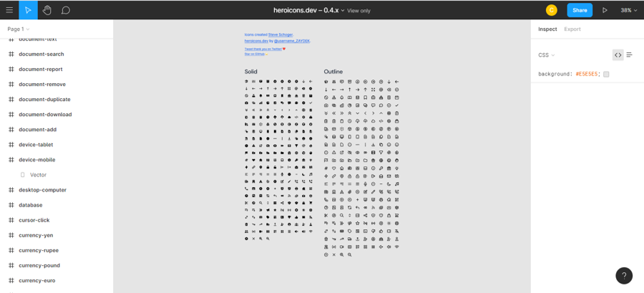Screen dimensions: 644x293
Task: Activate the Hand tool
Action: (47, 10)
